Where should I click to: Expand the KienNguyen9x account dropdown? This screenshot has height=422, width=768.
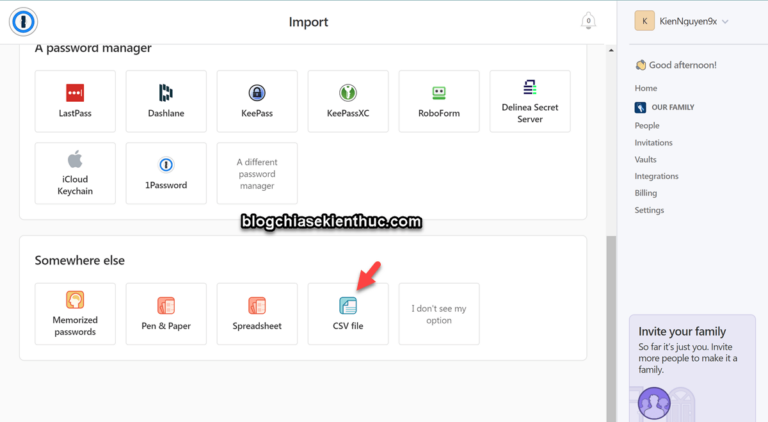682,21
